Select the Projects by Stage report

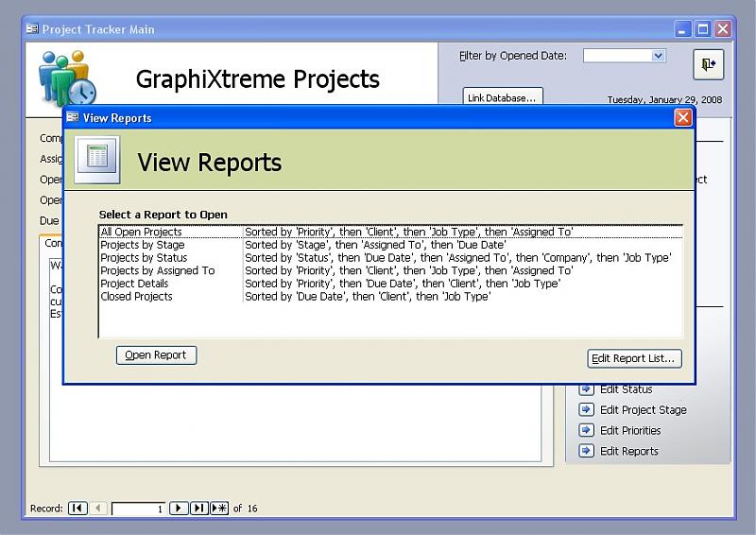[x=391, y=245]
